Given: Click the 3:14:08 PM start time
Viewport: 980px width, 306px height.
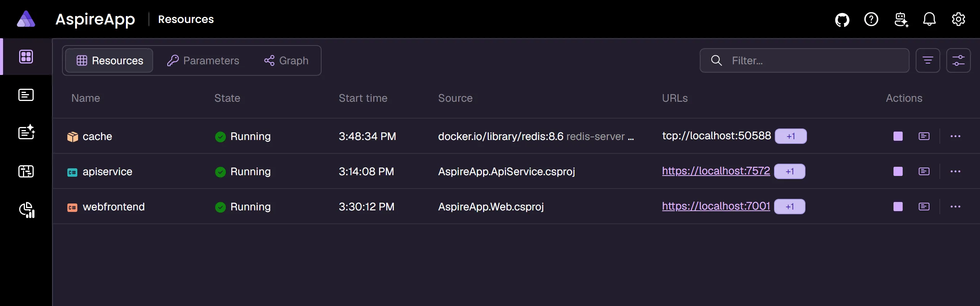Looking at the screenshot, I should click(x=366, y=172).
